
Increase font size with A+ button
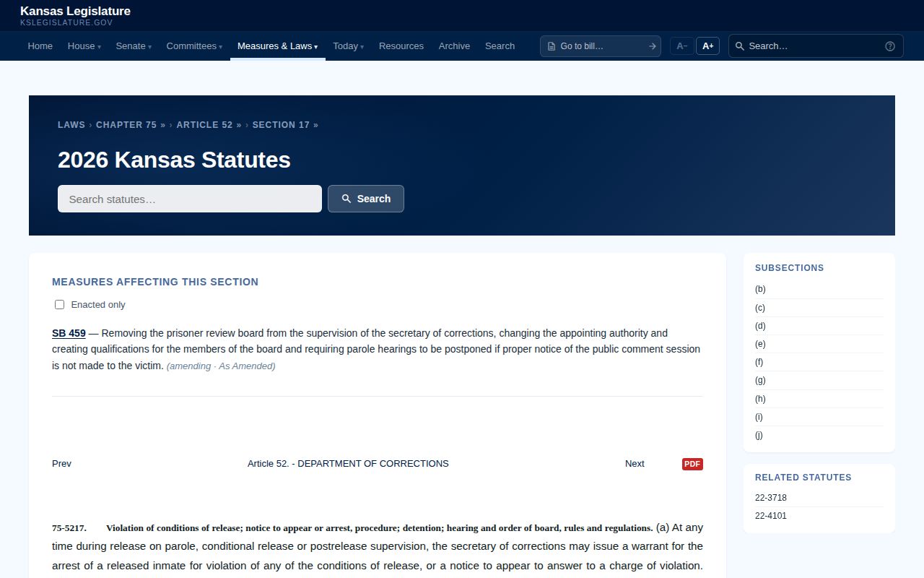[x=707, y=46]
